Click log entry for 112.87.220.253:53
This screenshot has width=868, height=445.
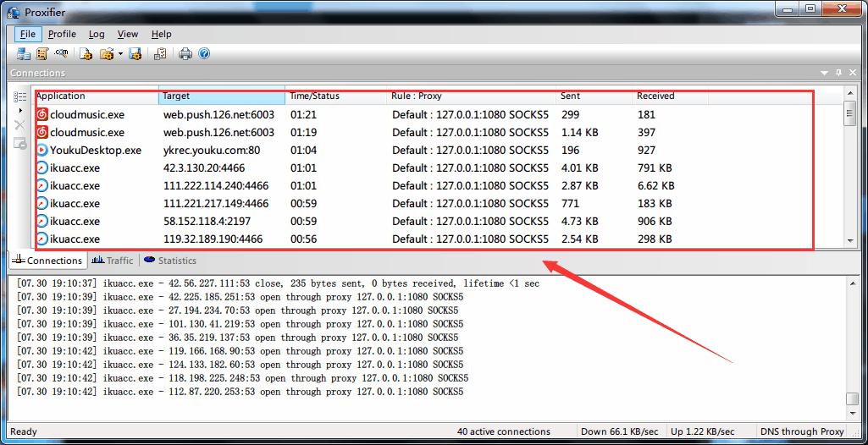coord(240,392)
